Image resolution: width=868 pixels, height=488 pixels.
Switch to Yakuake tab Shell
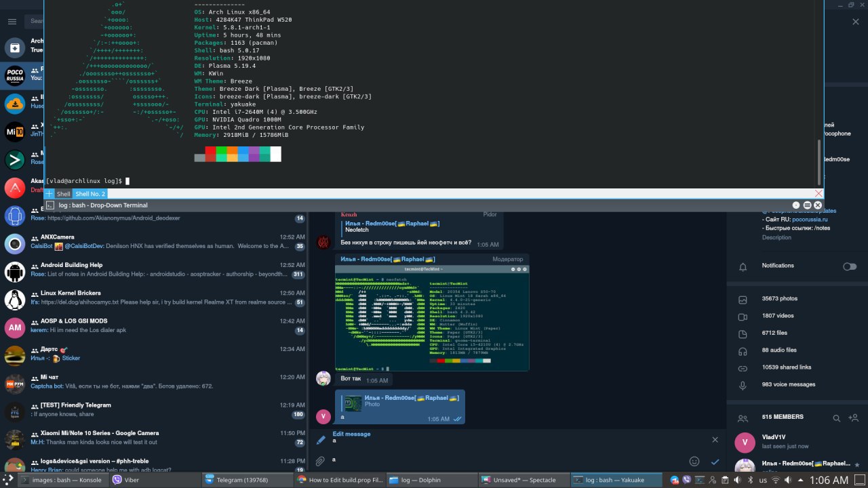(x=63, y=194)
